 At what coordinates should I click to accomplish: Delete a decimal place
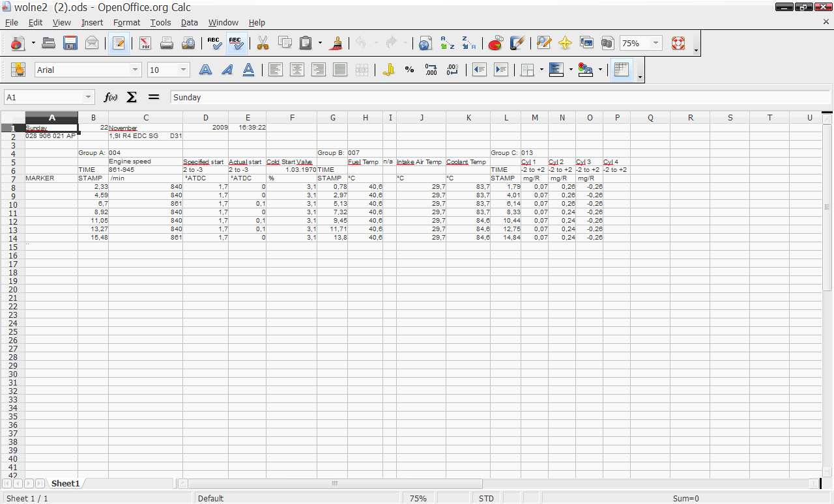[x=453, y=70]
